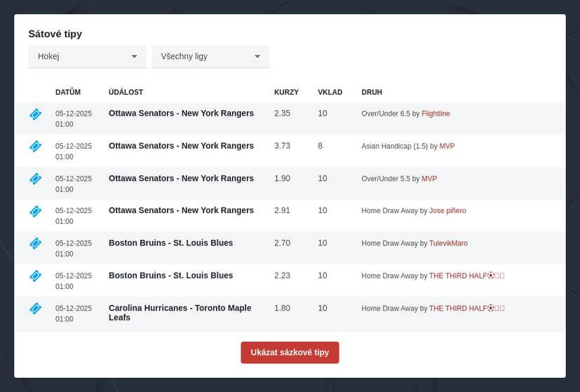This screenshot has height=392, width=580.
Task: Click ticket icon for 2.23 odds Boston row
Action: [x=35, y=276]
